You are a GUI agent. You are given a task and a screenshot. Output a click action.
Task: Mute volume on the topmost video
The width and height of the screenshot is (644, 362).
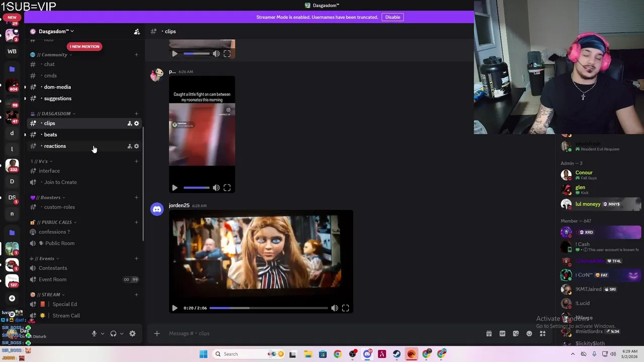(216, 53)
